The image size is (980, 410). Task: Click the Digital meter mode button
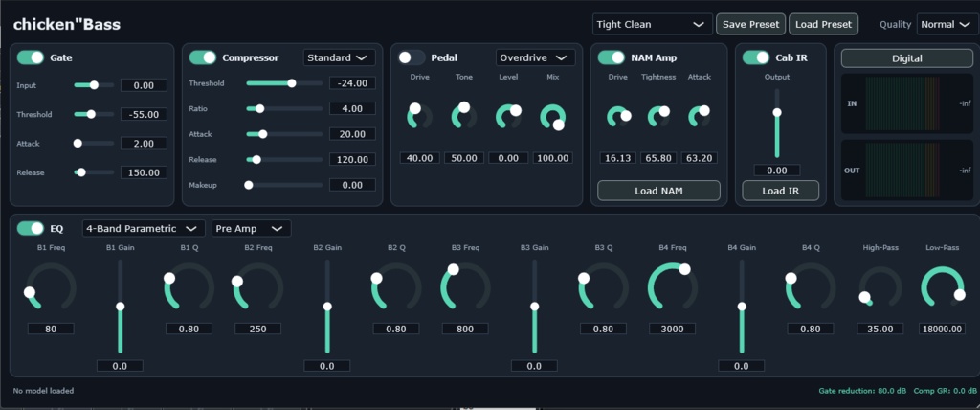907,58
